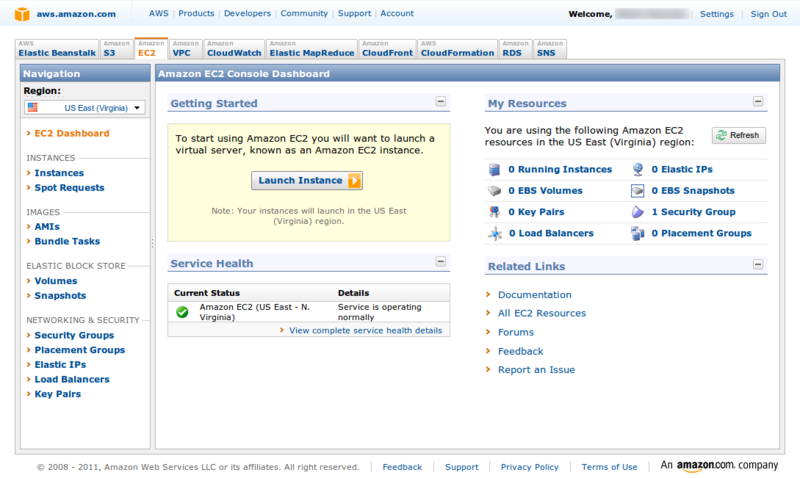Switch to the Amazon S3 tab

tap(116, 49)
